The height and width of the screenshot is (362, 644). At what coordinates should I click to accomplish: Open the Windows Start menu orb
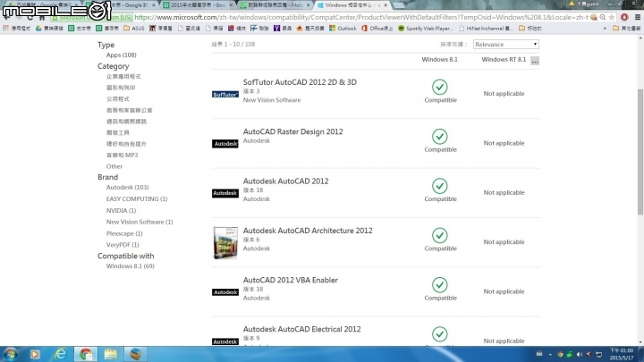pos(10,354)
